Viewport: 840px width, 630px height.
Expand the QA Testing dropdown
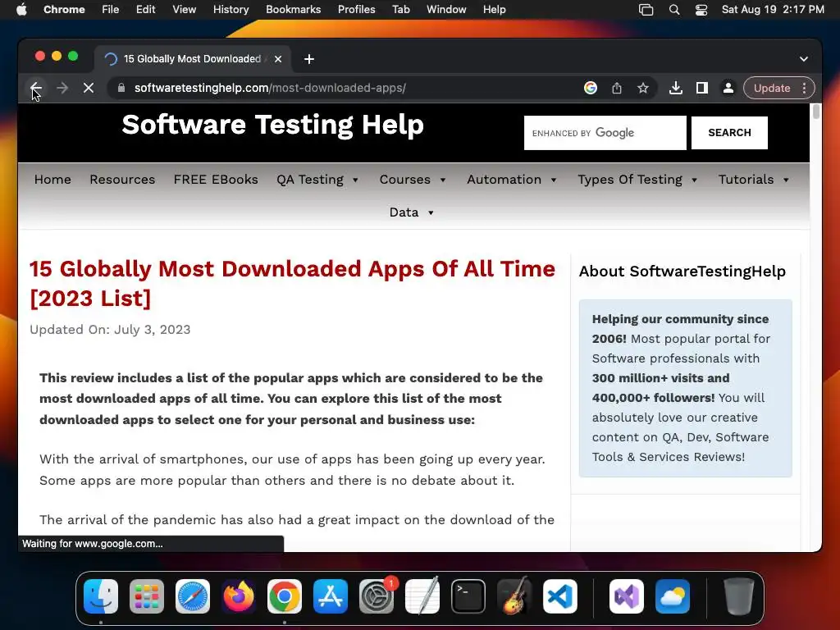coord(317,180)
